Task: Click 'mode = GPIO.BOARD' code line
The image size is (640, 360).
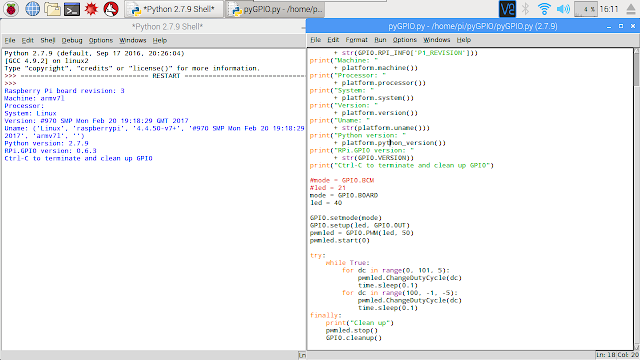Action: 344,196
